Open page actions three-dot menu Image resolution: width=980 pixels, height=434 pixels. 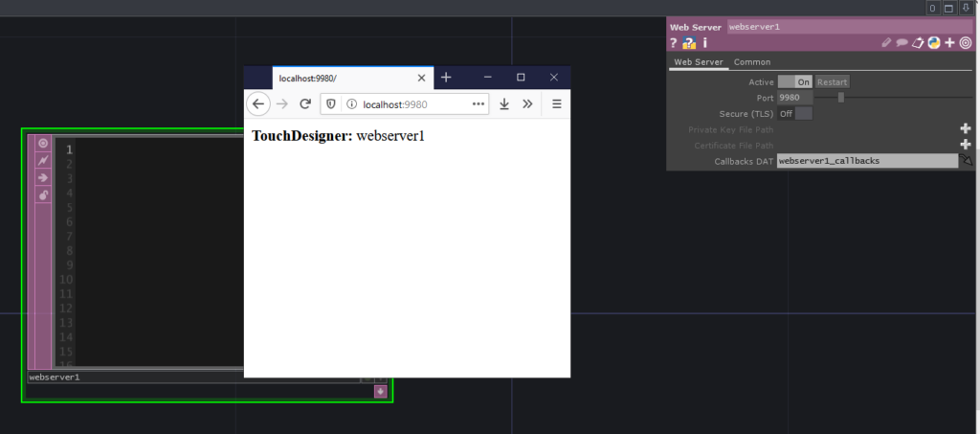tap(479, 103)
